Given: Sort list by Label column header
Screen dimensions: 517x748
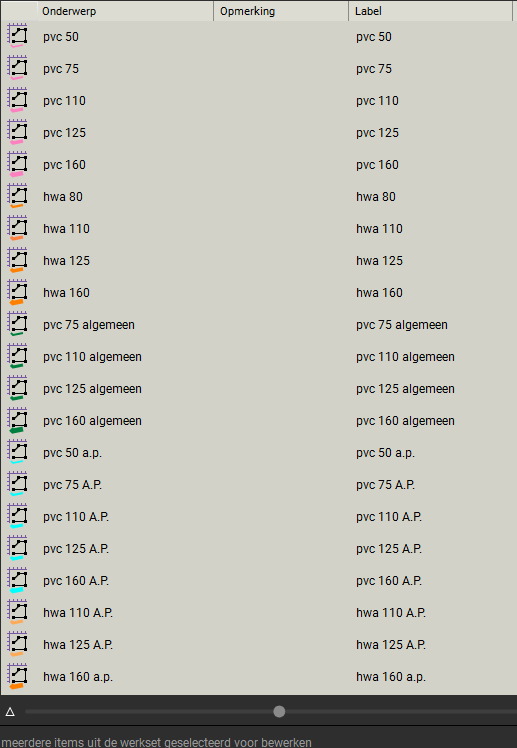Looking at the screenshot, I should (x=430, y=11).
